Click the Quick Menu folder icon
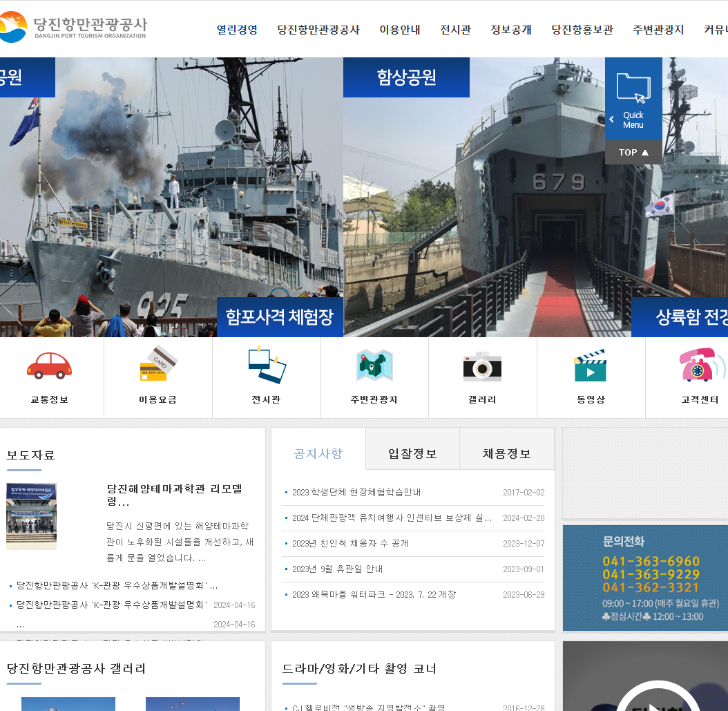 633,88
